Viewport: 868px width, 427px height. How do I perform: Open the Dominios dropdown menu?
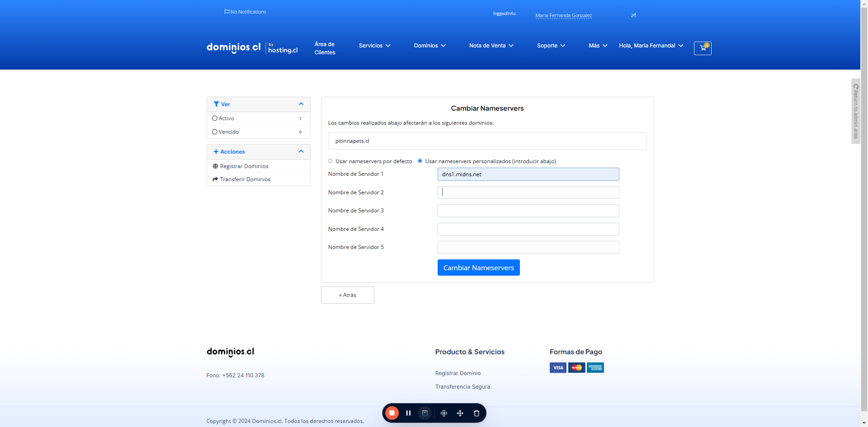(430, 46)
